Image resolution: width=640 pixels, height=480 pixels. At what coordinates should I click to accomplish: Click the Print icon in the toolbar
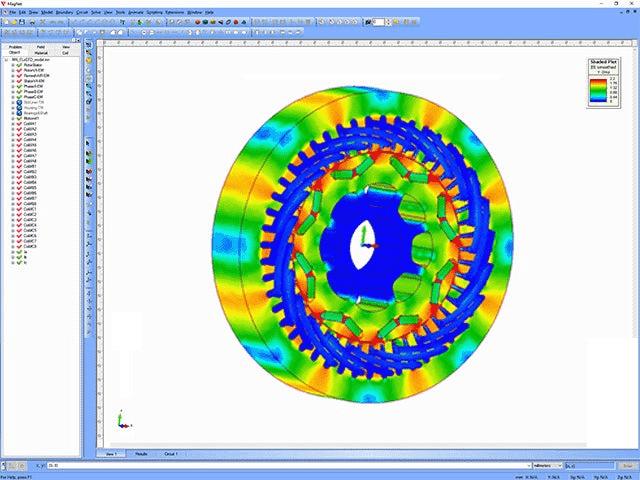[x=32, y=22]
